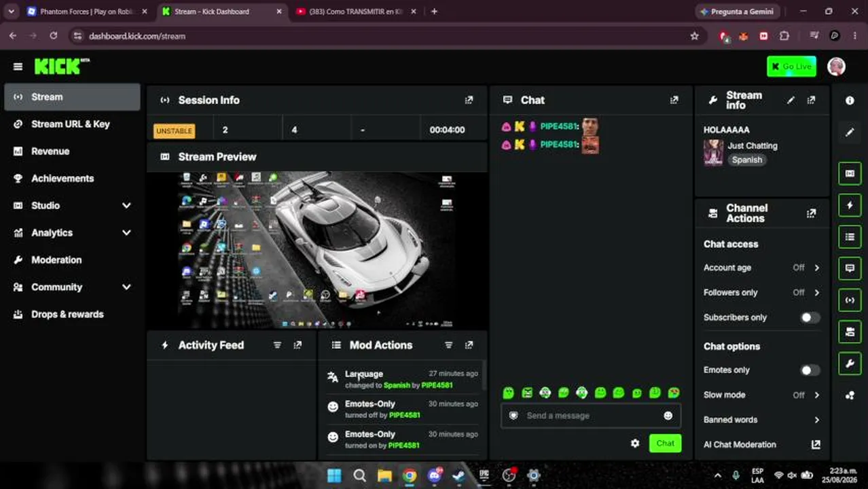Click the Kick logo

62,66
